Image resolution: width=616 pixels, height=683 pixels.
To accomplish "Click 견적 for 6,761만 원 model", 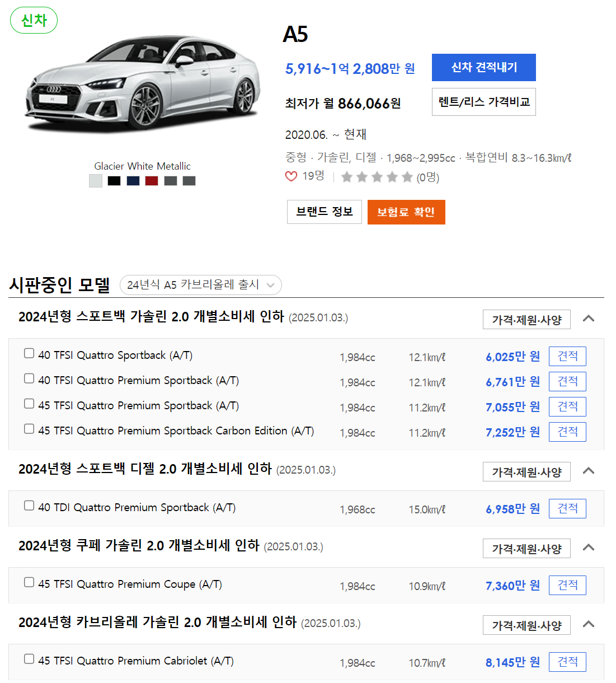I will 567,381.
